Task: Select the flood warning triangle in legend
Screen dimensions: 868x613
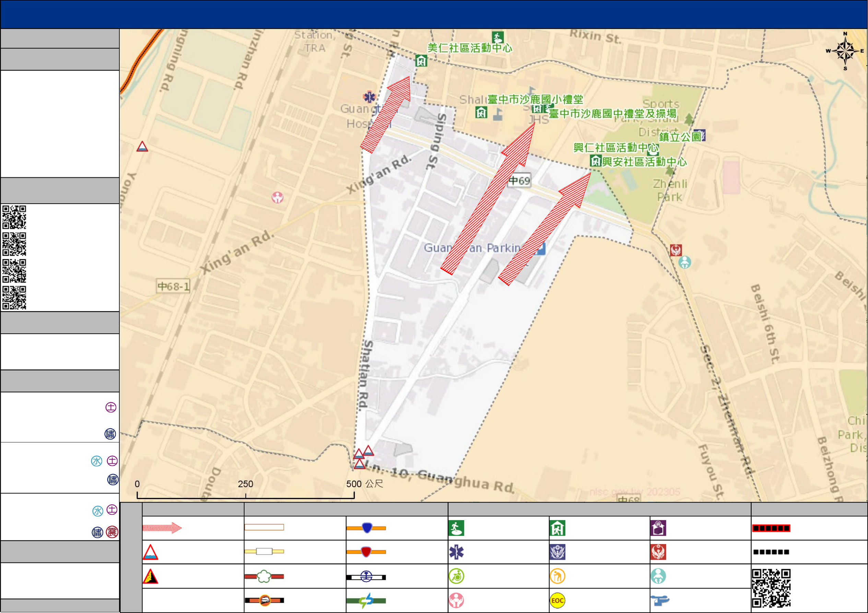Action: 150,552
